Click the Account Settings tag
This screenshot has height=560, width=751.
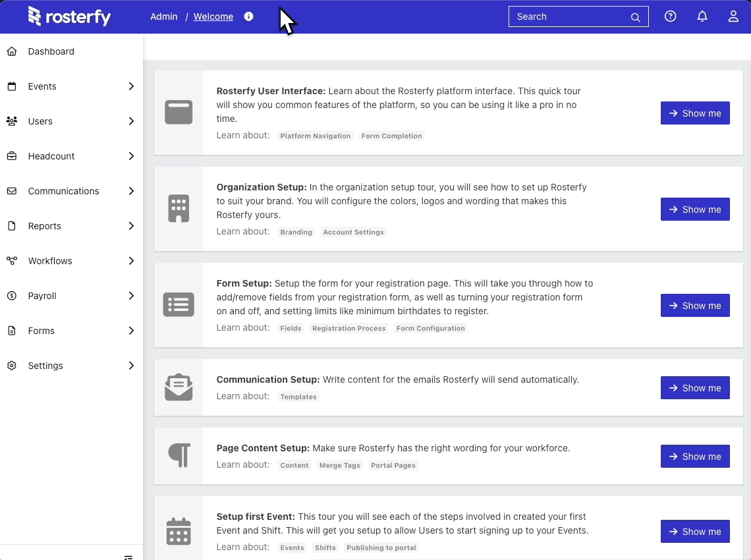click(354, 233)
